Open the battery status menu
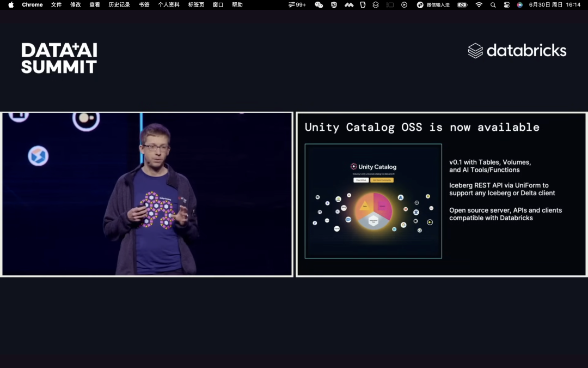Viewport: 588px width, 368px height. click(x=462, y=5)
